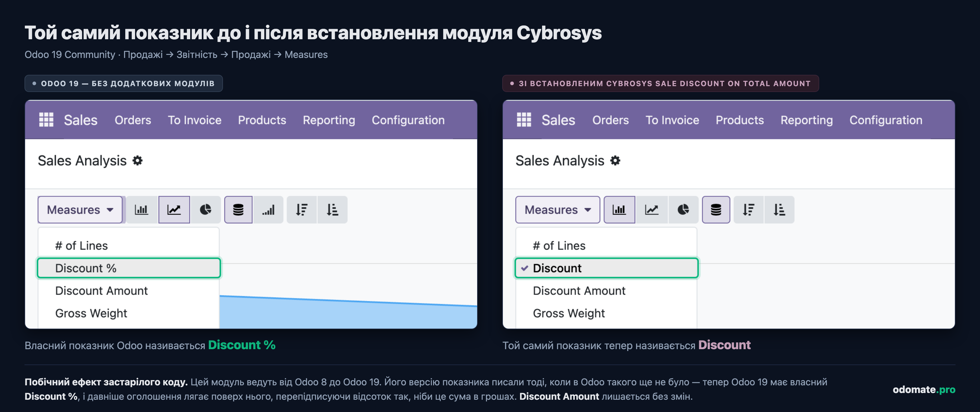
Task: Click 'Sales Analysis' title in Cybrosys screenshot
Action: tap(560, 161)
